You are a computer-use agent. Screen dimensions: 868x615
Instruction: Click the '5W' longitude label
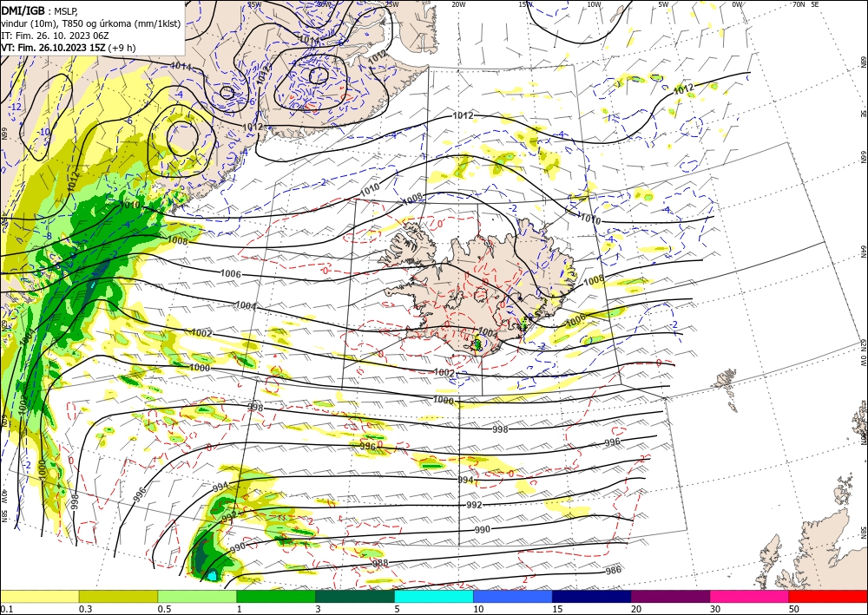[x=663, y=4]
